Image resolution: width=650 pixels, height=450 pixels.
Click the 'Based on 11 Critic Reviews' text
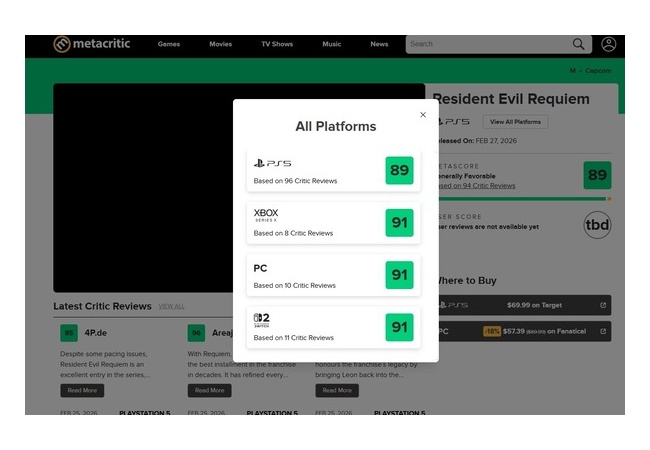click(x=293, y=338)
